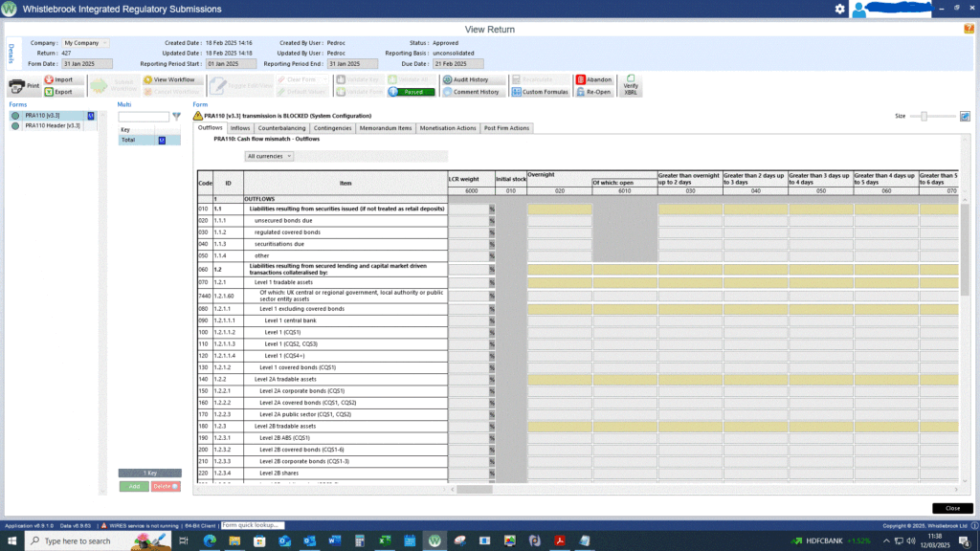Open the Company dropdown
This screenshot has height=551, width=980.
[86, 43]
